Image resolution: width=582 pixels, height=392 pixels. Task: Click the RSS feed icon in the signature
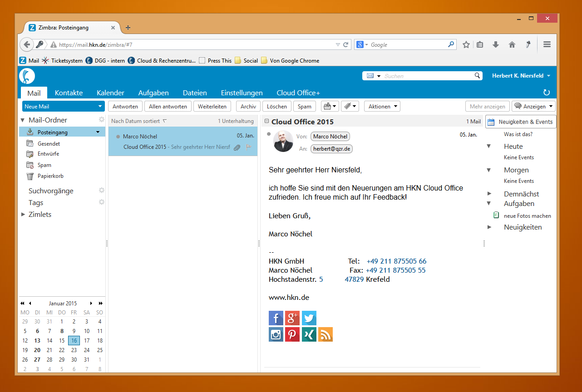click(326, 334)
